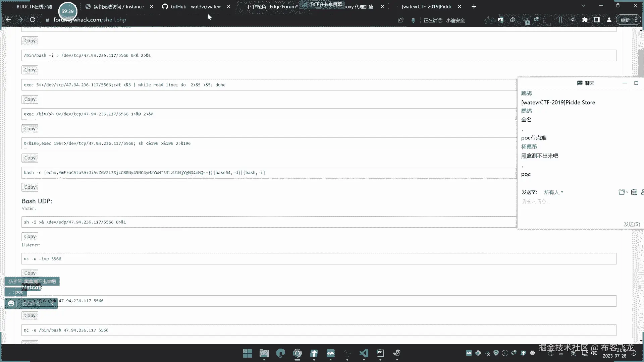Open Microsoft Edge from taskbar
This screenshot has height=362, width=644.
tap(281, 353)
